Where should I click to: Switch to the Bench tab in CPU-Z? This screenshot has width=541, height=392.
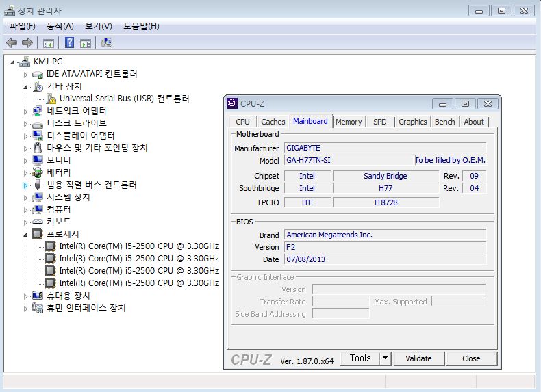click(444, 122)
